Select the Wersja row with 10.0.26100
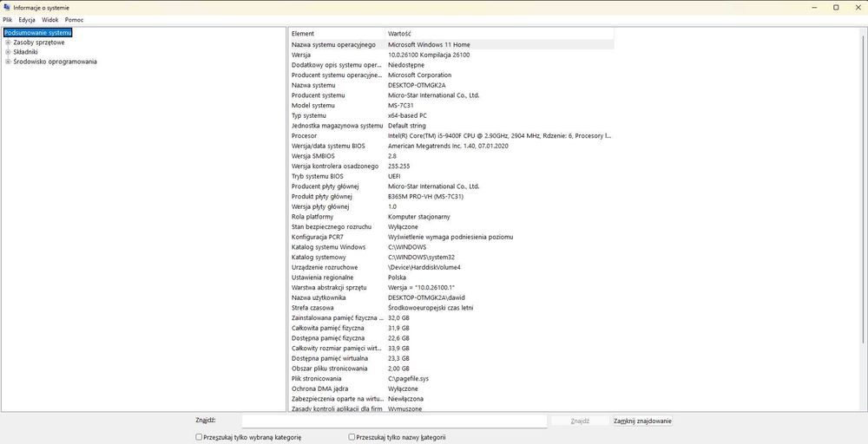Image resolution: width=868 pixels, height=444 pixels. coord(451,55)
